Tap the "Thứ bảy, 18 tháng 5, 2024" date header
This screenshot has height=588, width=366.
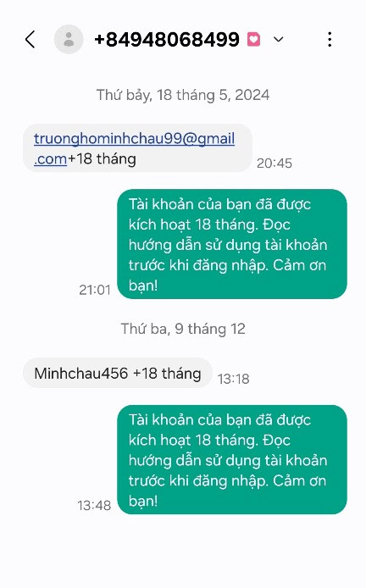[183, 95]
